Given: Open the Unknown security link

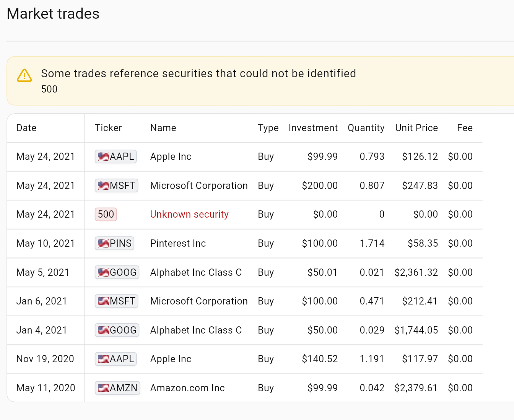Looking at the screenshot, I should point(189,214).
